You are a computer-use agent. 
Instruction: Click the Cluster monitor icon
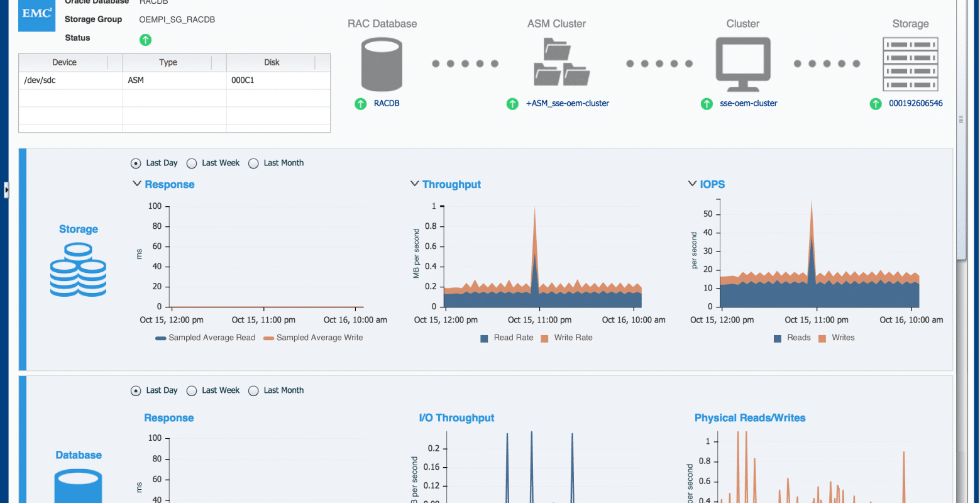coord(743,64)
